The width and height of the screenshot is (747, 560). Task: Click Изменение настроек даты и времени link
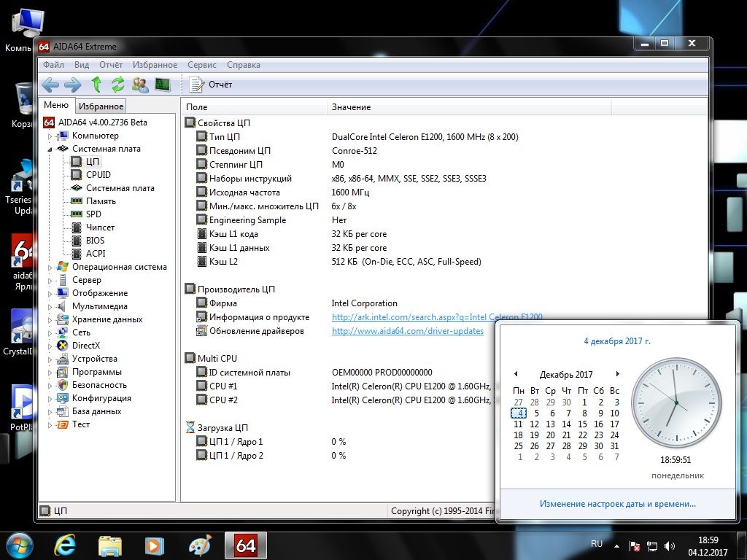(617, 503)
